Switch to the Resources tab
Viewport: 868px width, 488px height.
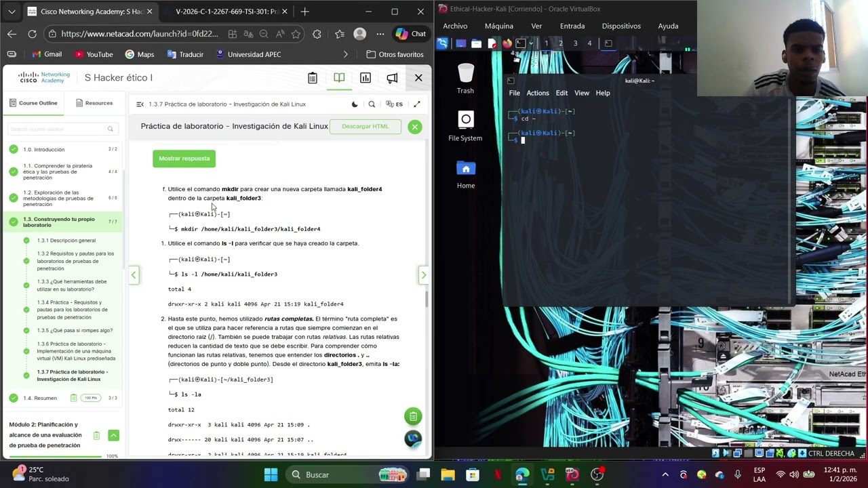coord(94,103)
